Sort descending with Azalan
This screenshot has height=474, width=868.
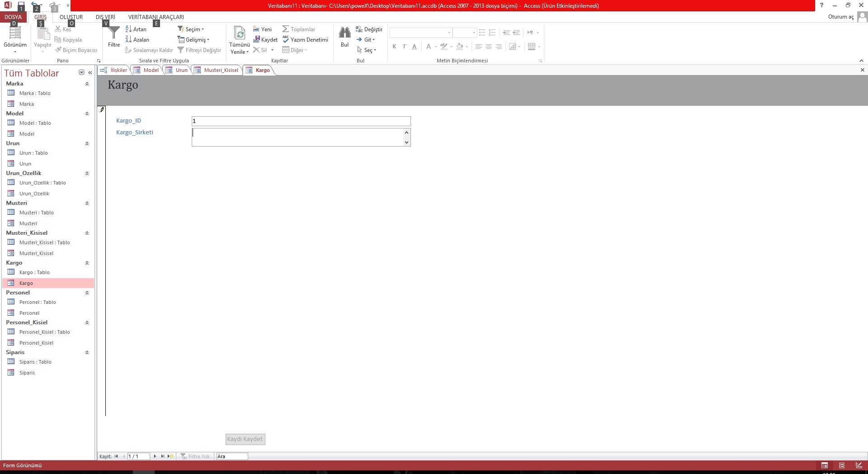[x=137, y=40]
